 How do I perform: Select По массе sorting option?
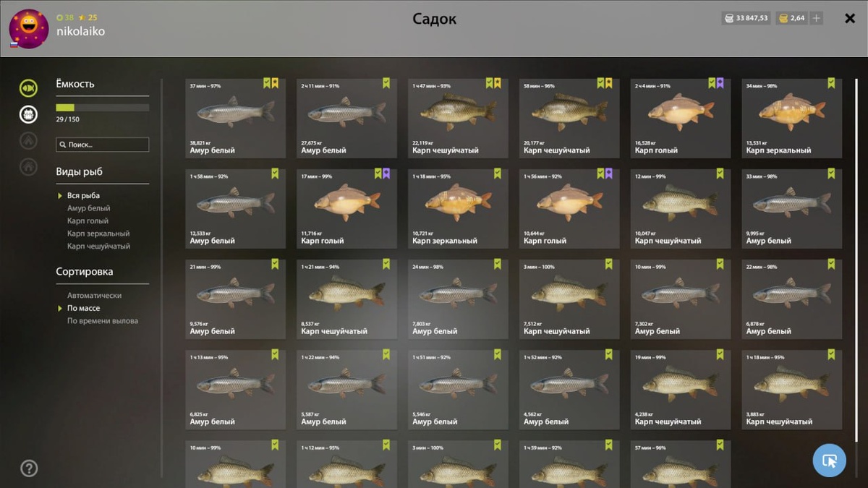[83, 309]
